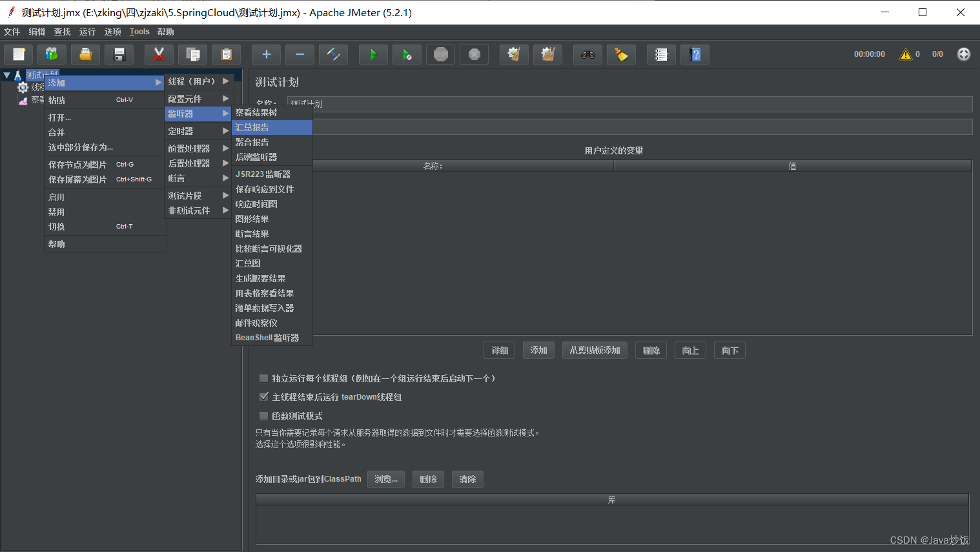Choose 响应时间图 listener
The width and height of the screenshot is (980, 552).
tap(272, 204)
